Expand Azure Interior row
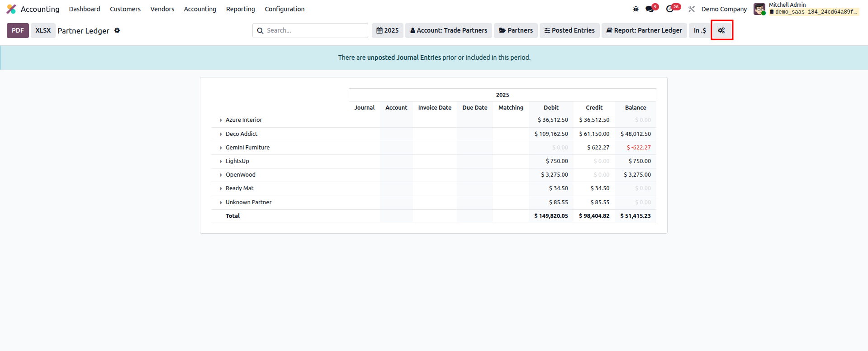This screenshot has height=351, width=868. (221, 120)
